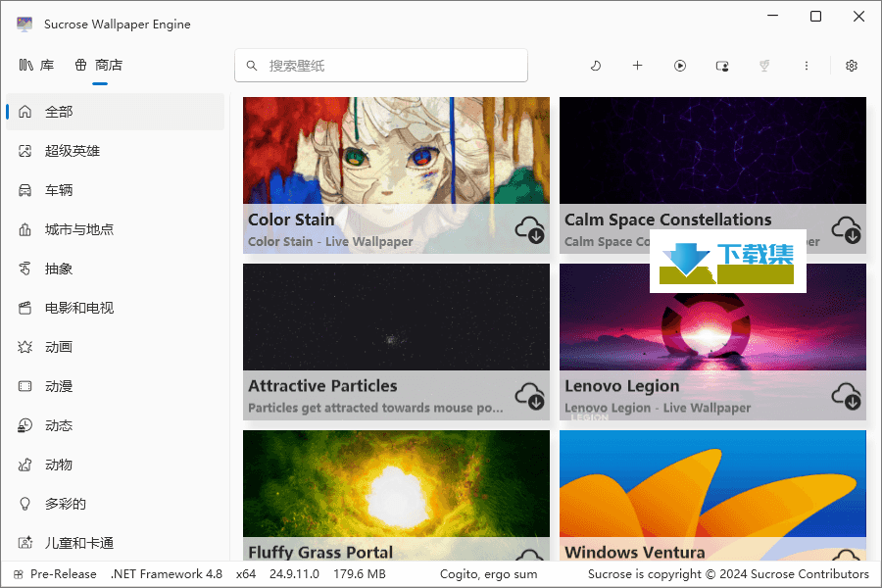This screenshot has height=588, width=882.
Task: Select the 城市与地点 category
Action: (x=115, y=229)
